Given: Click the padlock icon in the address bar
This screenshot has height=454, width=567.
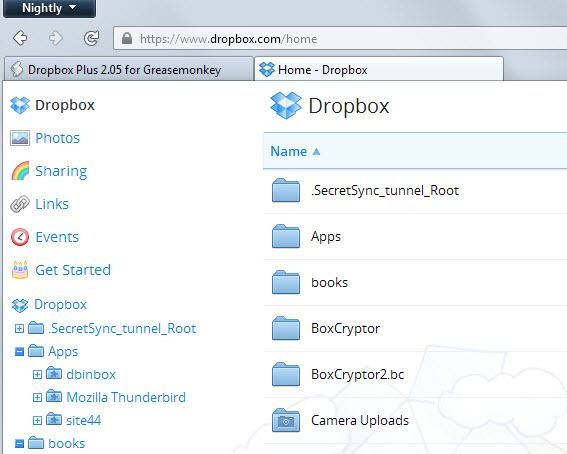Looking at the screenshot, I should coord(127,38).
